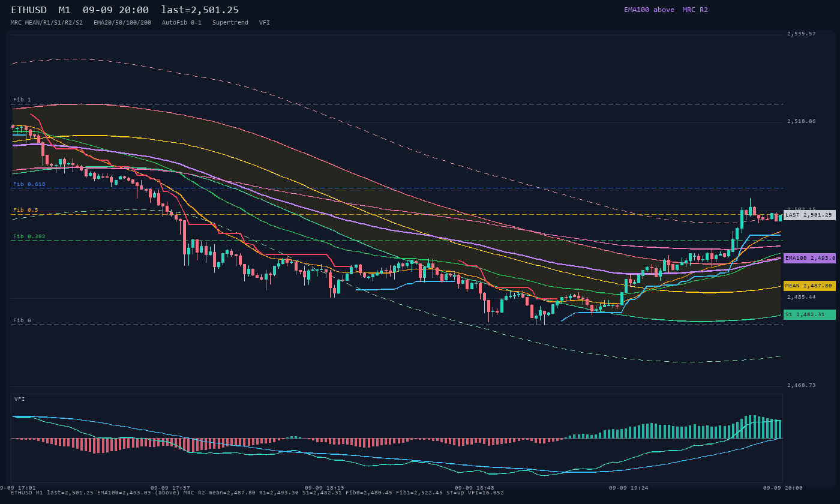Click the LAST 2,501.25 price tag
Viewport: 840px width, 504px height.
click(809, 215)
